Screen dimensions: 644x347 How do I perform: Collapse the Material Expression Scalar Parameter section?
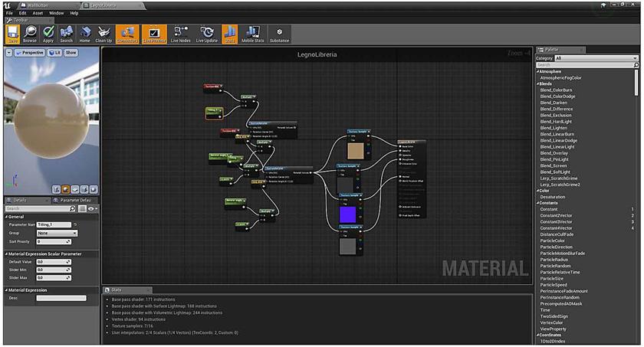coord(8,254)
